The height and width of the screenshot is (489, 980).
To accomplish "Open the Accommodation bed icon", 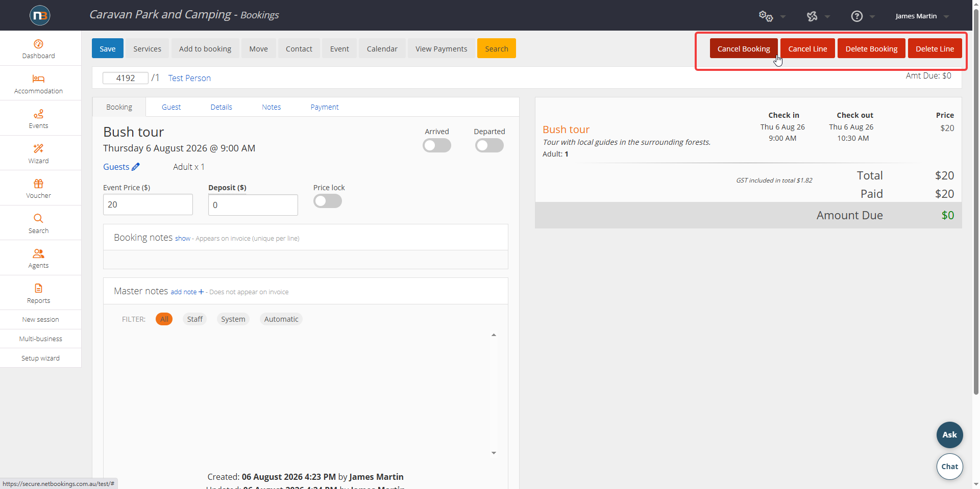I will 38,79.
